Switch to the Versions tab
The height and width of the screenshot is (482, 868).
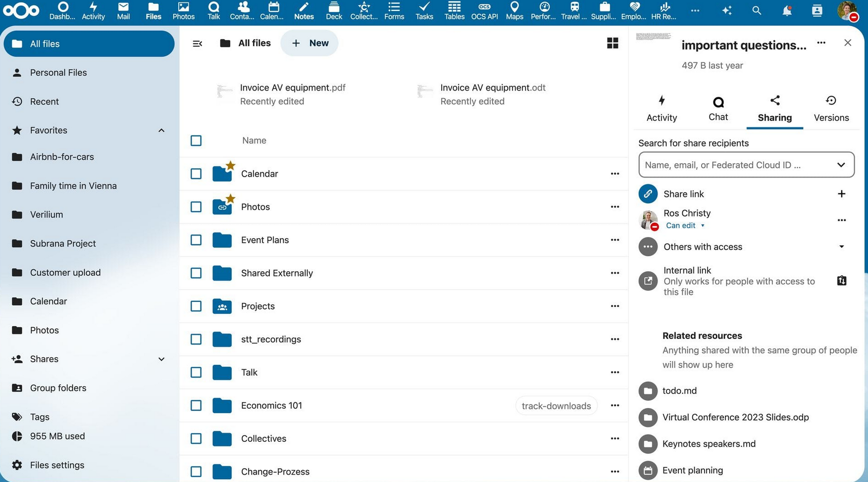coord(831,109)
